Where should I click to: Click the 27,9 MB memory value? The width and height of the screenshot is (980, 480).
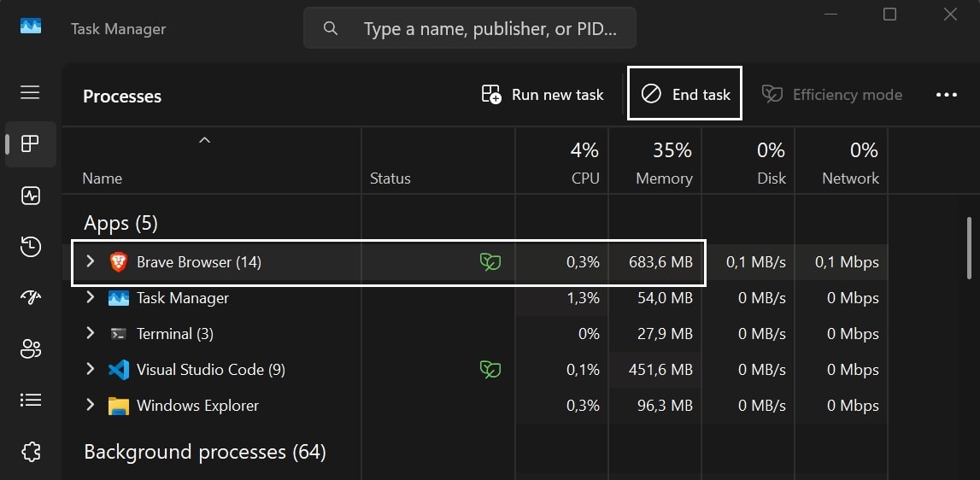tap(665, 334)
